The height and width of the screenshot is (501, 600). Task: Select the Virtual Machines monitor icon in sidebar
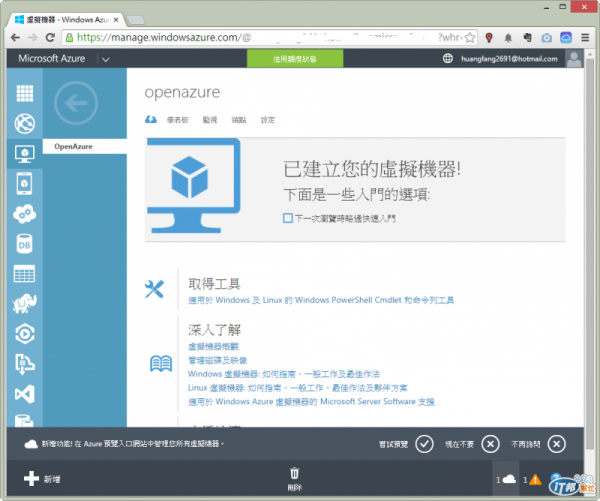point(24,153)
